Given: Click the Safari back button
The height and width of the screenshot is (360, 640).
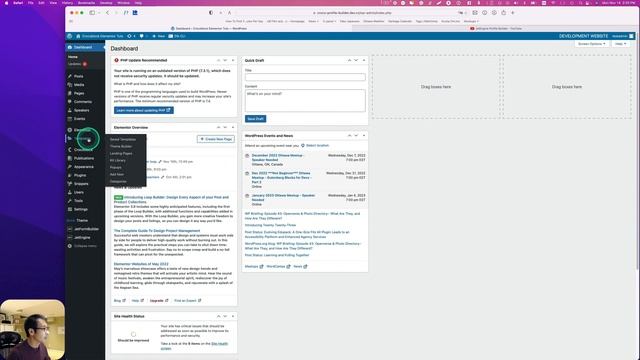Looking at the screenshot, I should [x=107, y=13].
